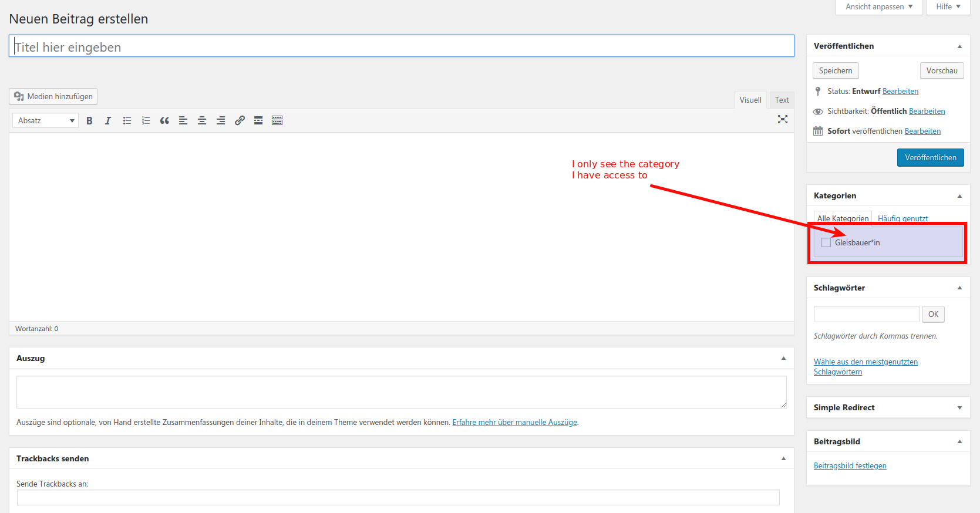
Task: Save draft with Speichern button
Action: coord(836,70)
